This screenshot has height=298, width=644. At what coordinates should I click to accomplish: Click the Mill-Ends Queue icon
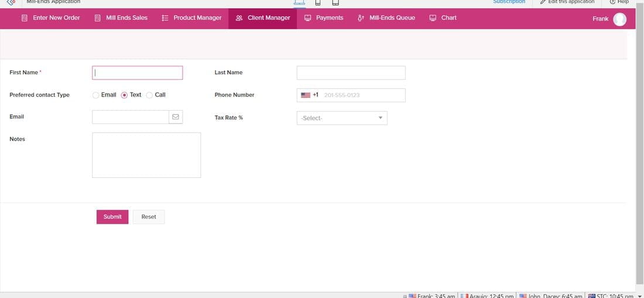[361, 18]
